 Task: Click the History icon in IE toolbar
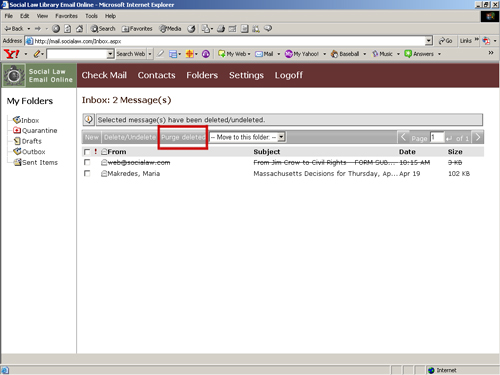tap(191, 29)
